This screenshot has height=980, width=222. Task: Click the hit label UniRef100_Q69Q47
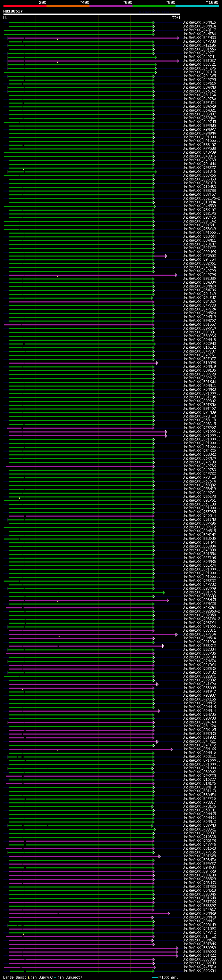(x=199, y=118)
